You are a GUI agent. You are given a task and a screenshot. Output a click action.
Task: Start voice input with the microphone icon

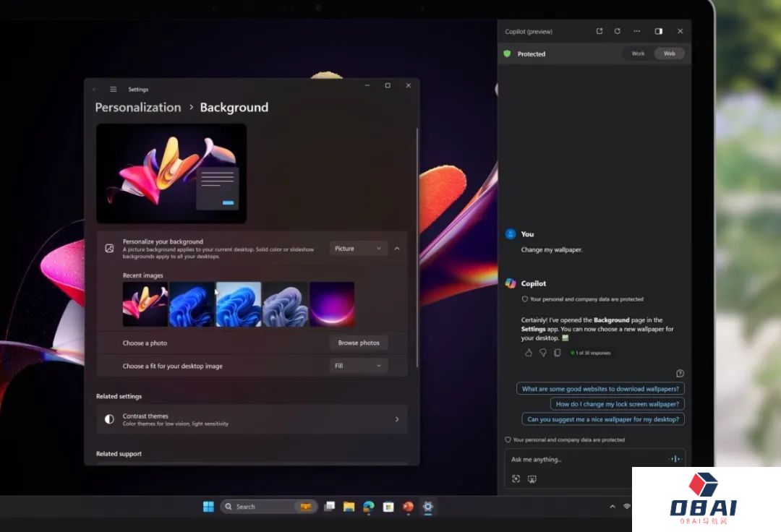[x=675, y=459]
